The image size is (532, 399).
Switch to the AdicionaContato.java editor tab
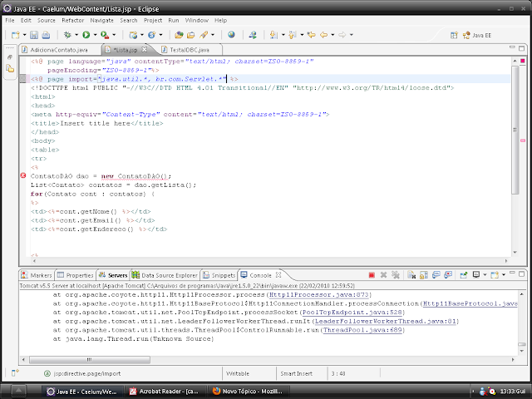point(59,50)
